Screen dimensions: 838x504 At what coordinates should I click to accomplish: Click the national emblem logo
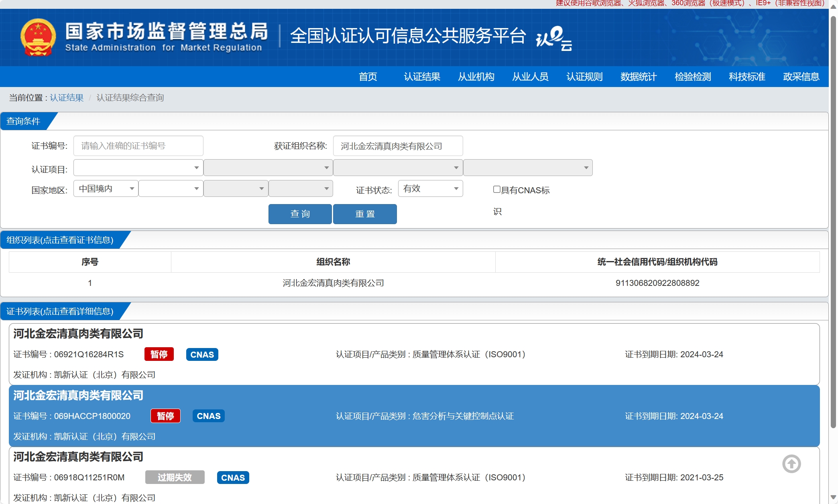pos(38,37)
